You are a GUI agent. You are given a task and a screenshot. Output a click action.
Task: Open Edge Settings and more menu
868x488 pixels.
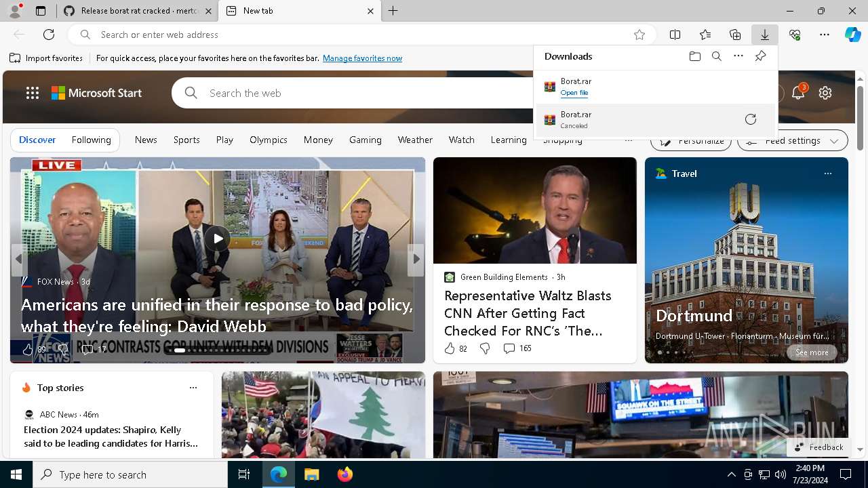tap(825, 35)
